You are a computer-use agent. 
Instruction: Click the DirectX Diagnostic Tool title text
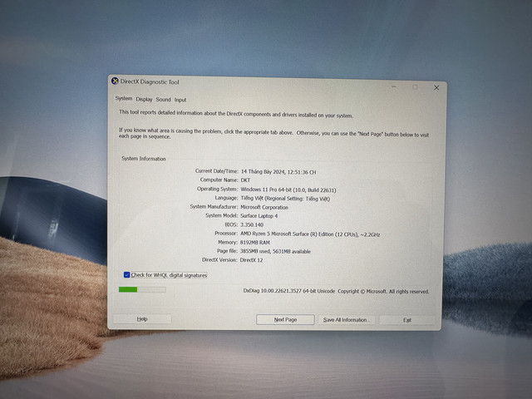(150, 81)
